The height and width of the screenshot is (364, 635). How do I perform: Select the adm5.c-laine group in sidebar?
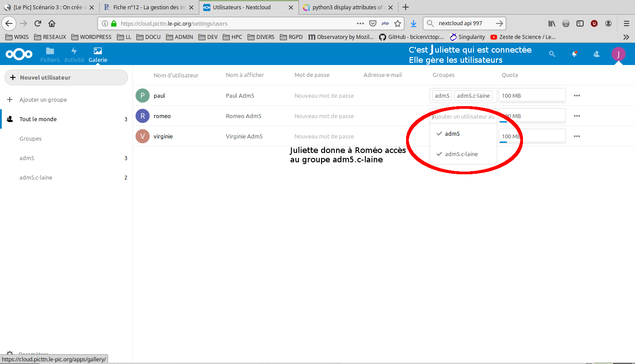tap(66, 177)
